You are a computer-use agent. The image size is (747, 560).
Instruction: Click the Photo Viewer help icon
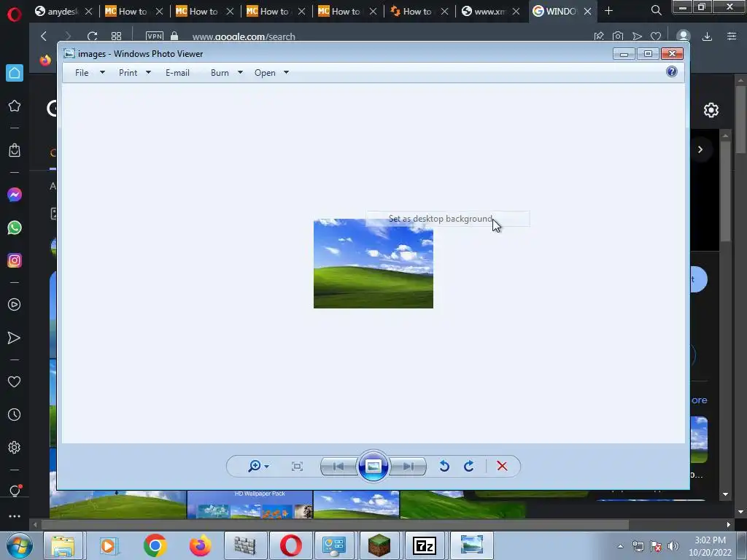click(x=672, y=72)
